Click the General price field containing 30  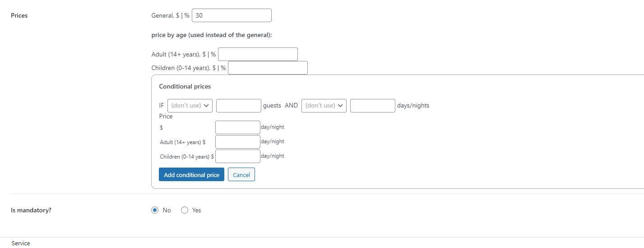[x=232, y=15]
